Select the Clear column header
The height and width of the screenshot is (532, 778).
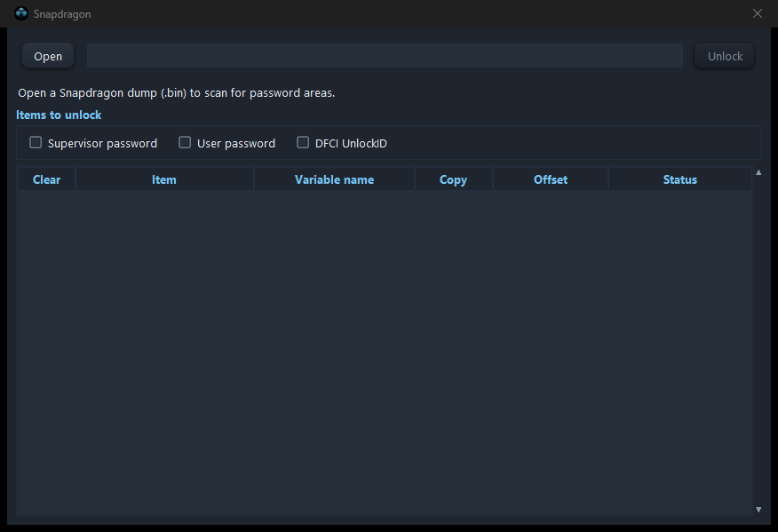click(47, 179)
